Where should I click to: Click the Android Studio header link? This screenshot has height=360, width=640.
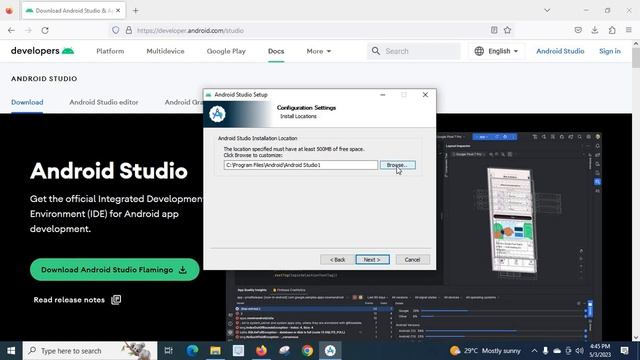(560, 51)
